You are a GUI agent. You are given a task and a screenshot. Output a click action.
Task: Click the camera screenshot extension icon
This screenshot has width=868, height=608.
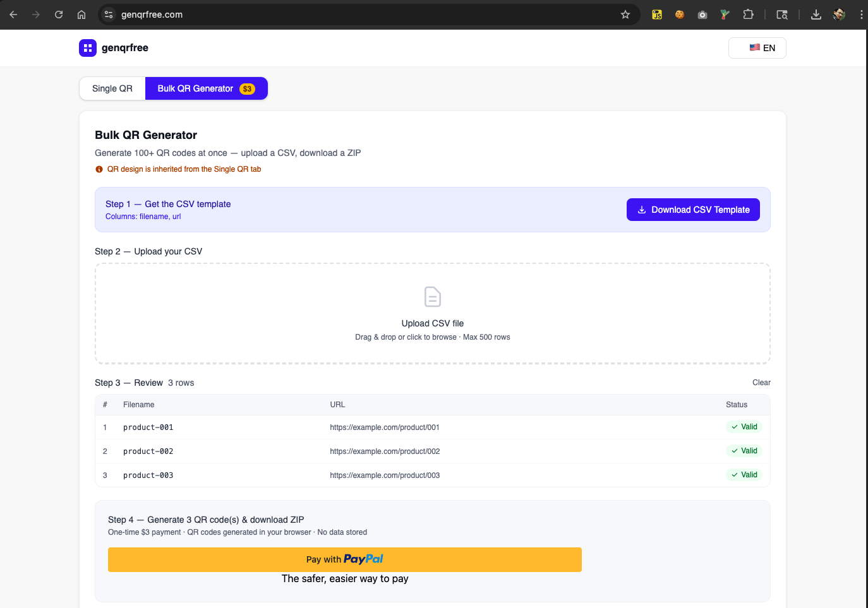702,15
